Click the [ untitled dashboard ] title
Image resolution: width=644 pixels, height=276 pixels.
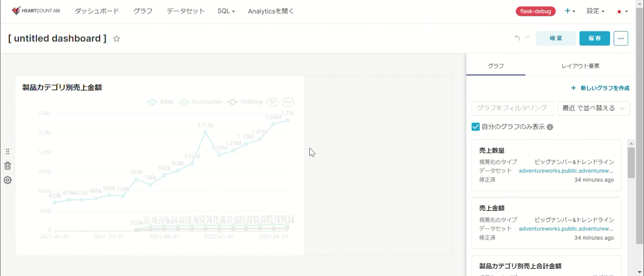point(57,39)
